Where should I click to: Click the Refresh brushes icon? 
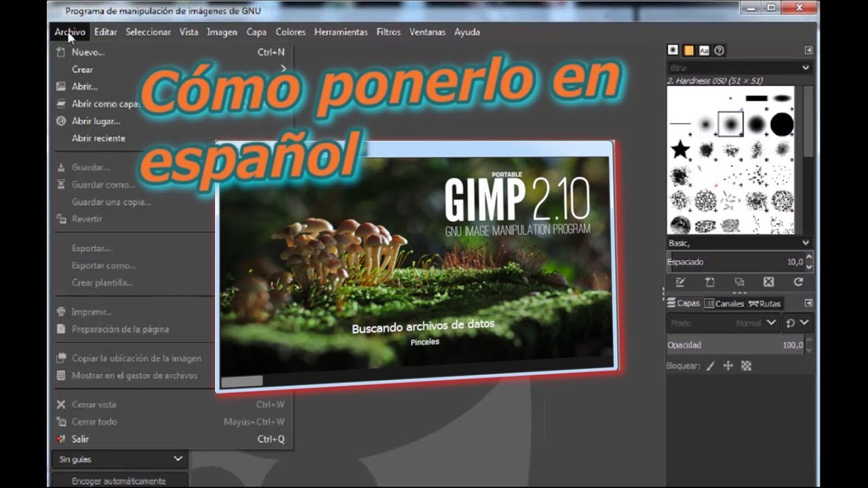pyautogui.click(x=798, y=282)
